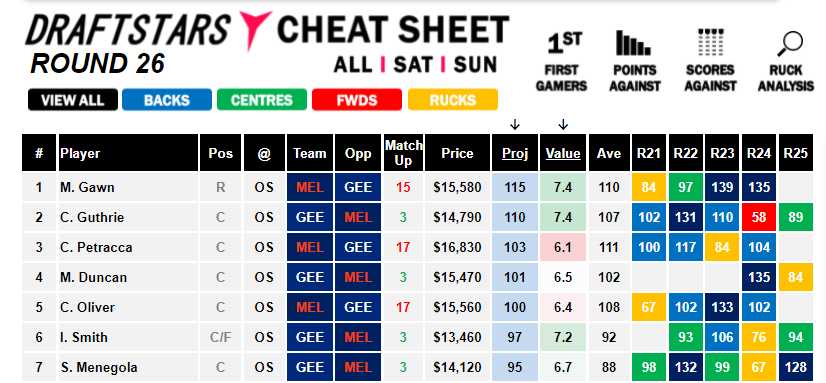Click the Price column header
The height and width of the screenshot is (383, 826).
(457, 153)
